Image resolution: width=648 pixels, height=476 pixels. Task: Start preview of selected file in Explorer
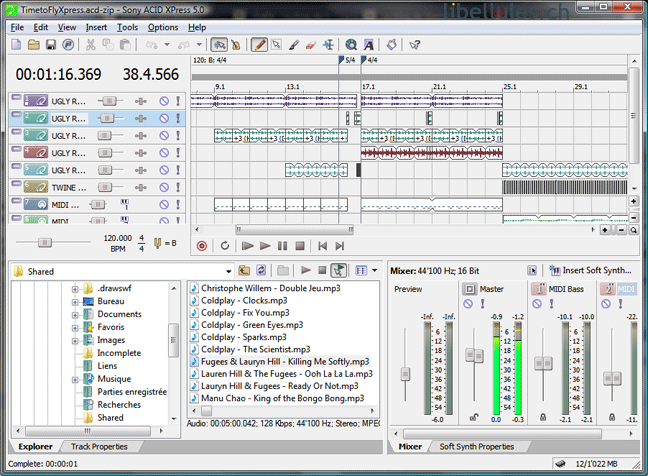pyautogui.click(x=306, y=271)
